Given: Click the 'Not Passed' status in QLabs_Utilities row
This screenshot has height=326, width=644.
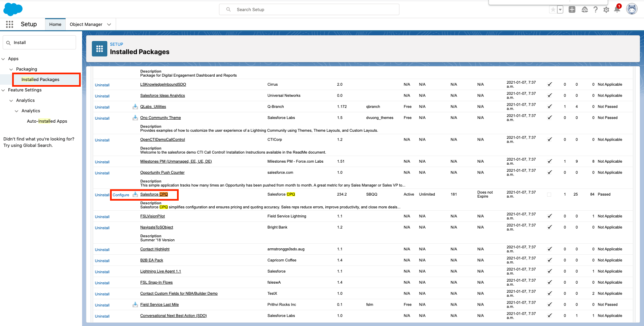Looking at the screenshot, I should [608, 107].
